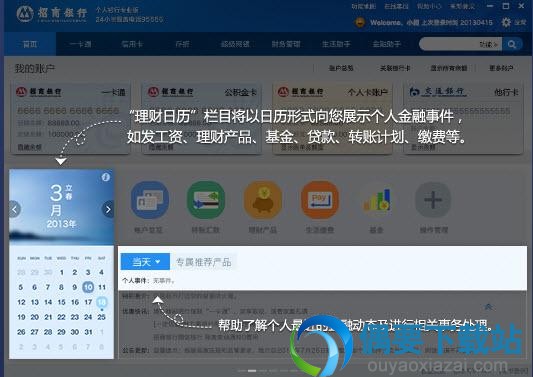Click the calendar info icon
Image resolution: width=533 pixels, height=377 pixels.
point(106,177)
